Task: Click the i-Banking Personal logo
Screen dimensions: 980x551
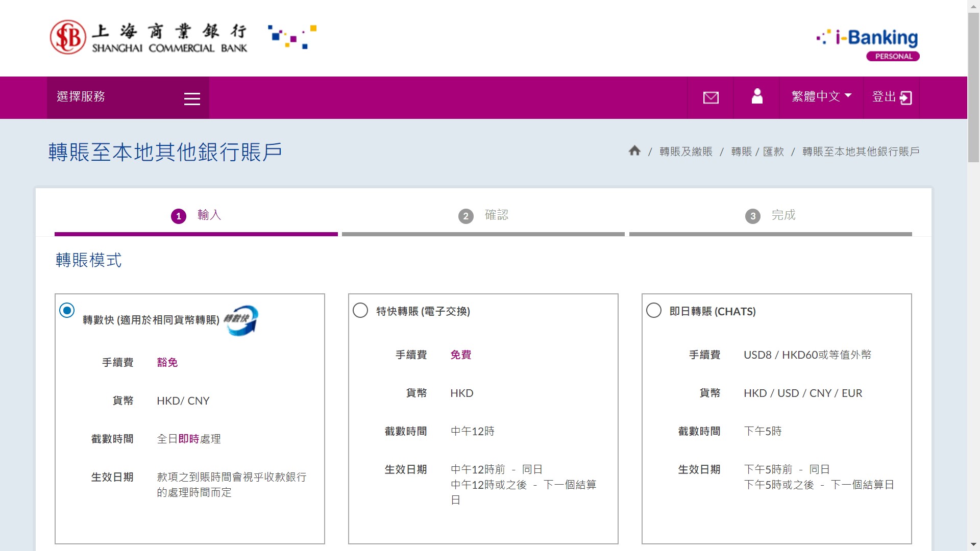Action: 868,44
